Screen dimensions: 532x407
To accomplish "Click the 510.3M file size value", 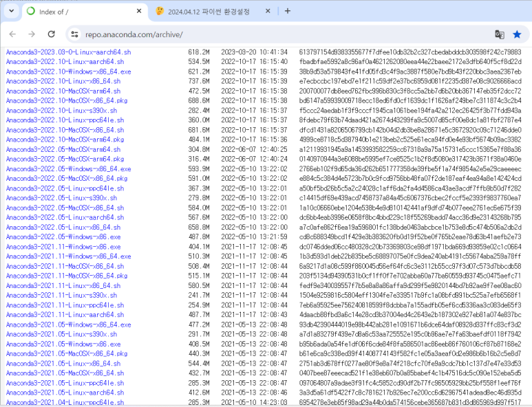I will tap(199, 256).
